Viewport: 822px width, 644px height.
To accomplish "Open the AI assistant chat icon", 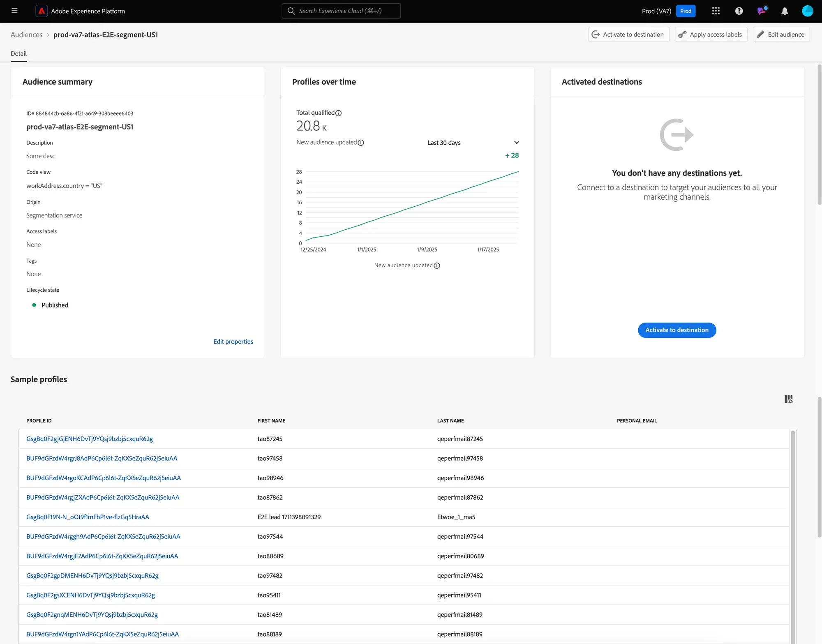I will coord(762,11).
